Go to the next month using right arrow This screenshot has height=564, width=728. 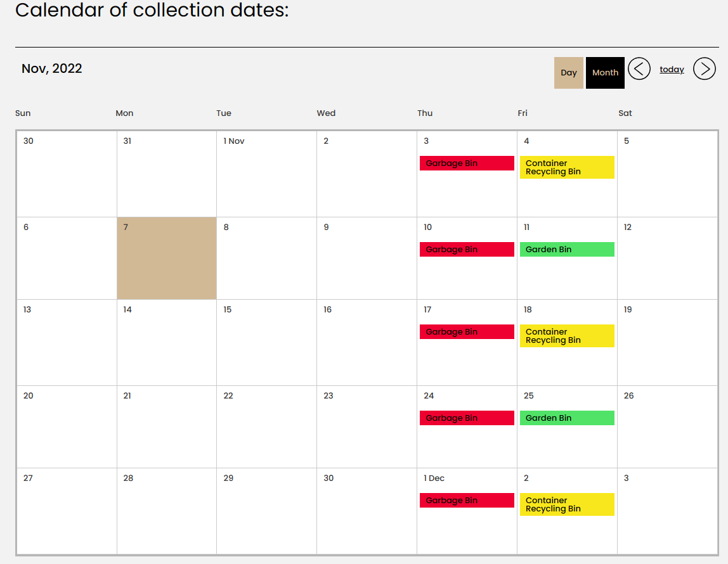pyautogui.click(x=704, y=68)
